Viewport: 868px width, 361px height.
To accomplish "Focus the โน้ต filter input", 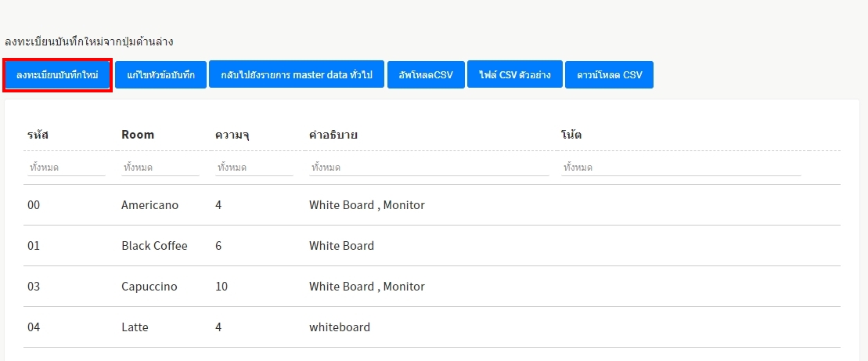I will click(680, 168).
